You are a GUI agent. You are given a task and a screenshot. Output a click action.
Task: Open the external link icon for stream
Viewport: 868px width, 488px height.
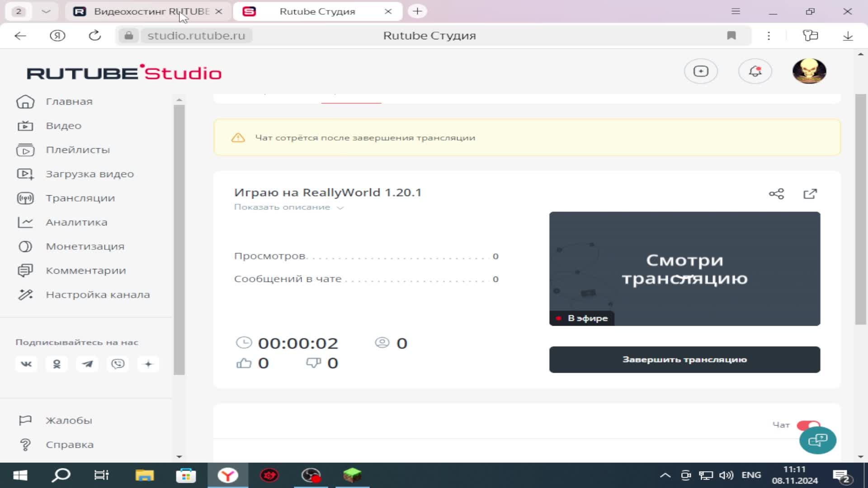pyautogui.click(x=810, y=193)
